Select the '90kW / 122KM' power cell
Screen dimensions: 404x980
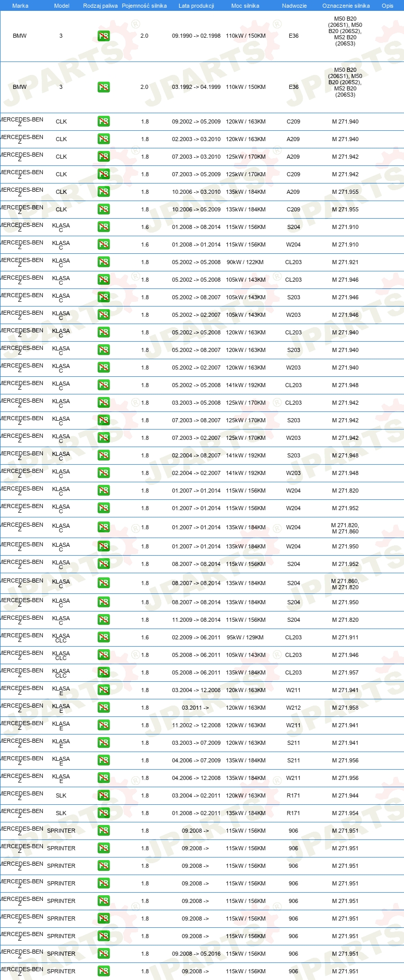(245, 262)
